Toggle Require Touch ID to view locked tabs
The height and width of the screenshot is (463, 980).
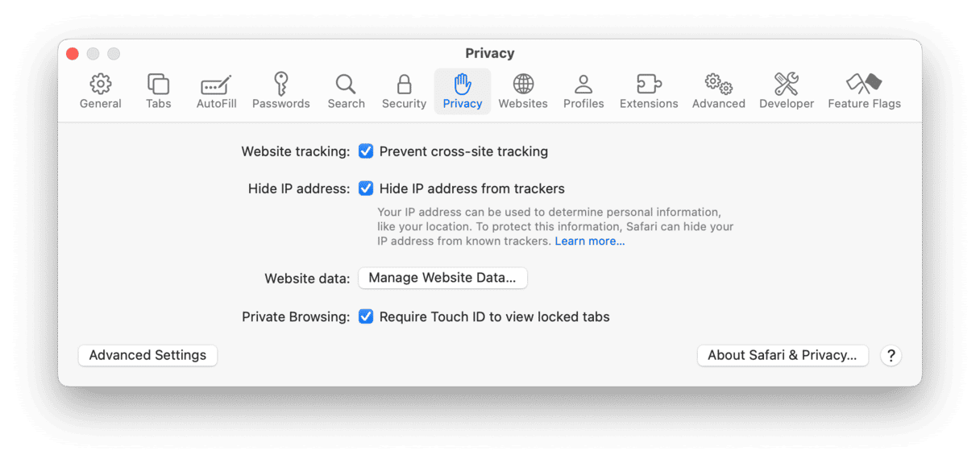click(x=366, y=316)
